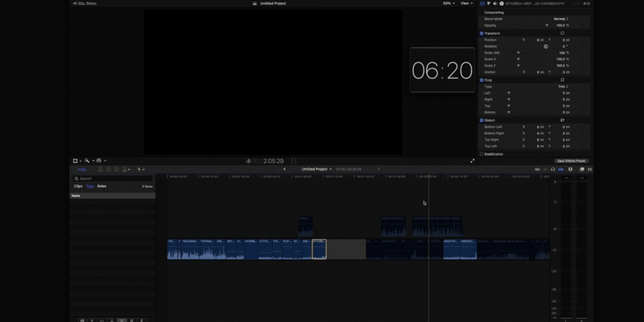The width and height of the screenshot is (644, 322).
Task: Open the Blend Mode Normal dropdown
Action: coord(561,19)
